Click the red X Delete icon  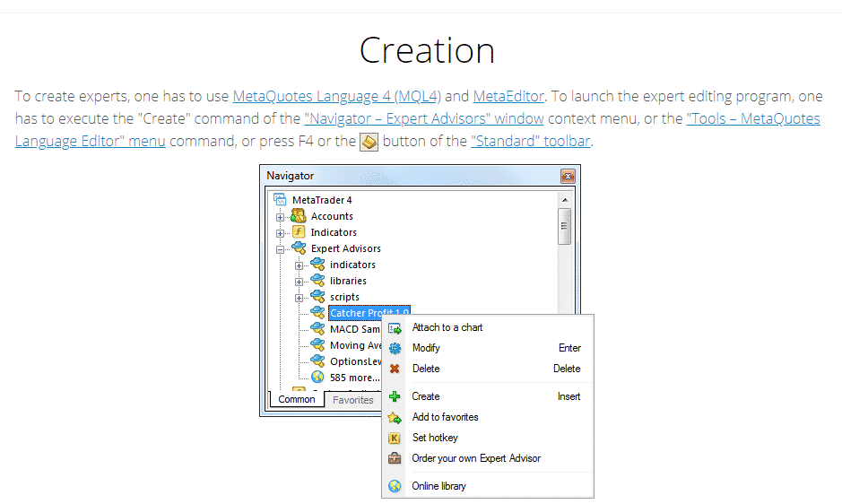(395, 369)
